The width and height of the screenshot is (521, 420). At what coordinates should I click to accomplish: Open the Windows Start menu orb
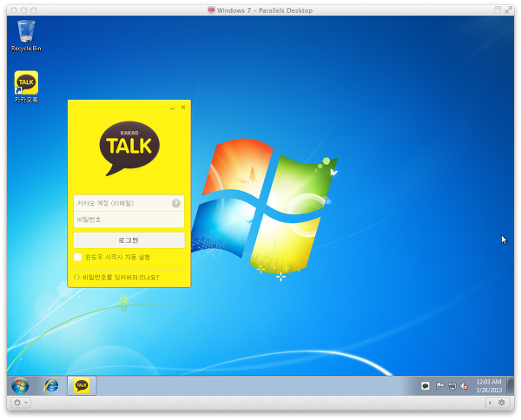20,385
